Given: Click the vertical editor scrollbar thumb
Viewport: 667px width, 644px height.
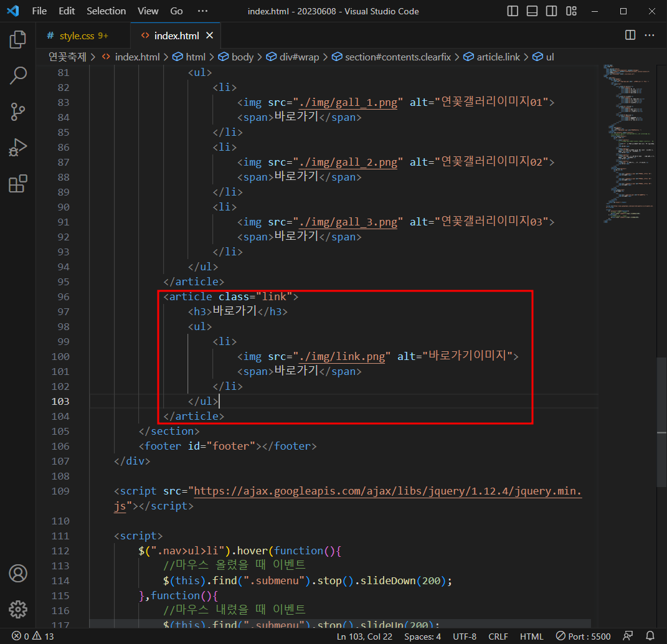Looking at the screenshot, I should point(661,422).
